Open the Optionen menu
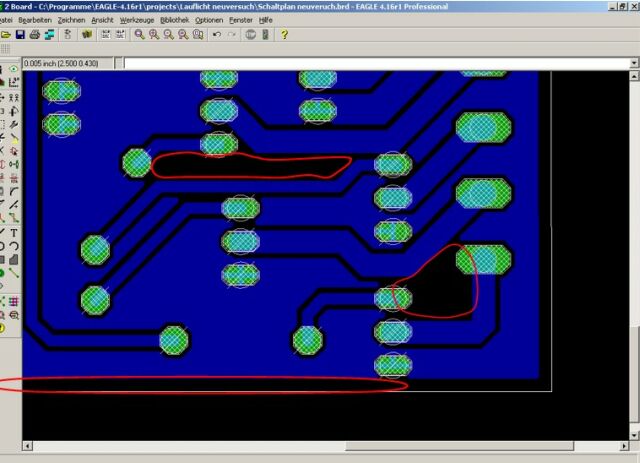This screenshot has height=463, width=640. coord(209,20)
